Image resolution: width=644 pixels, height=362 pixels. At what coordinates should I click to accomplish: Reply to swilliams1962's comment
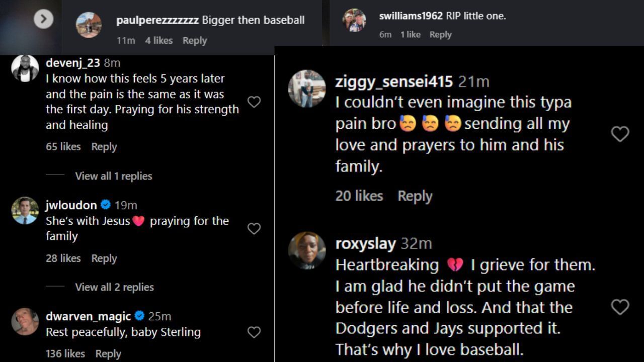point(440,35)
